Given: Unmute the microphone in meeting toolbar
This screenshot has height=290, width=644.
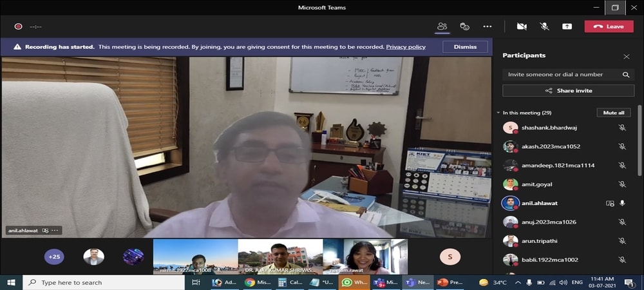Looking at the screenshot, I should click(544, 26).
